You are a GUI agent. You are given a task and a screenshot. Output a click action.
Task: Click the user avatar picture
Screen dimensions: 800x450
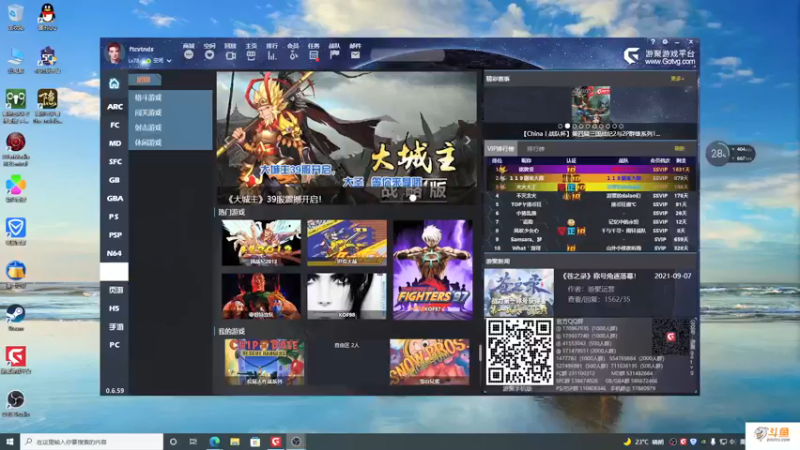click(114, 54)
